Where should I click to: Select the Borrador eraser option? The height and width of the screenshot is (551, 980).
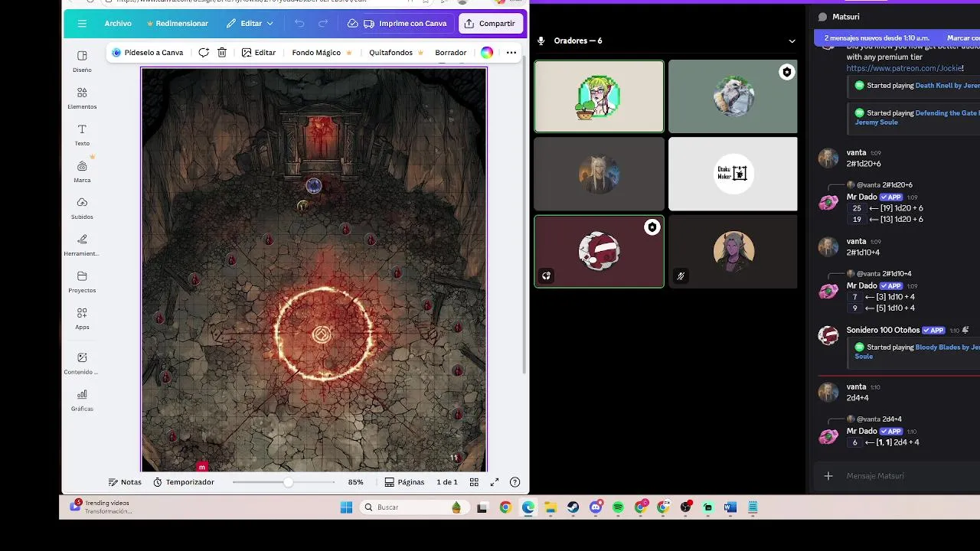click(450, 53)
